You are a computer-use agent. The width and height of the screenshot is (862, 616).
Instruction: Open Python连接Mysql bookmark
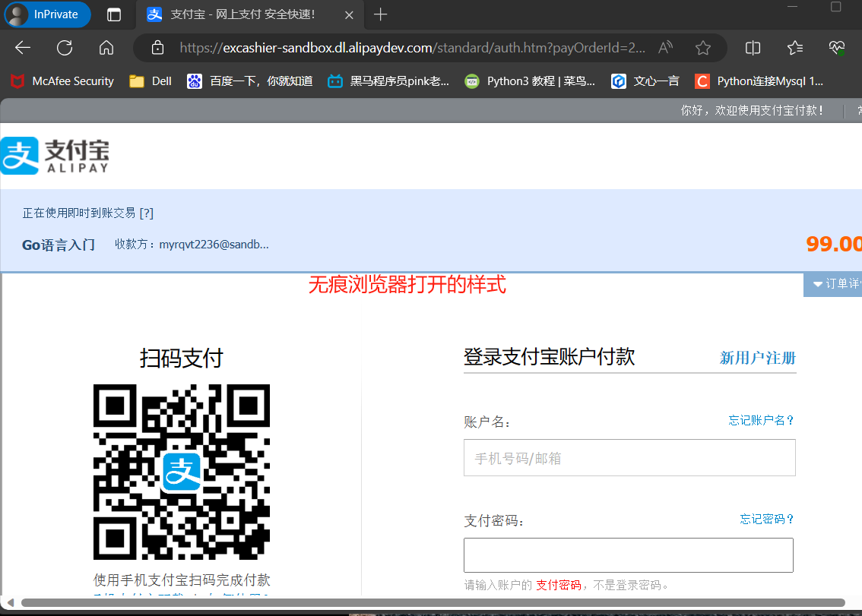tap(759, 81)
